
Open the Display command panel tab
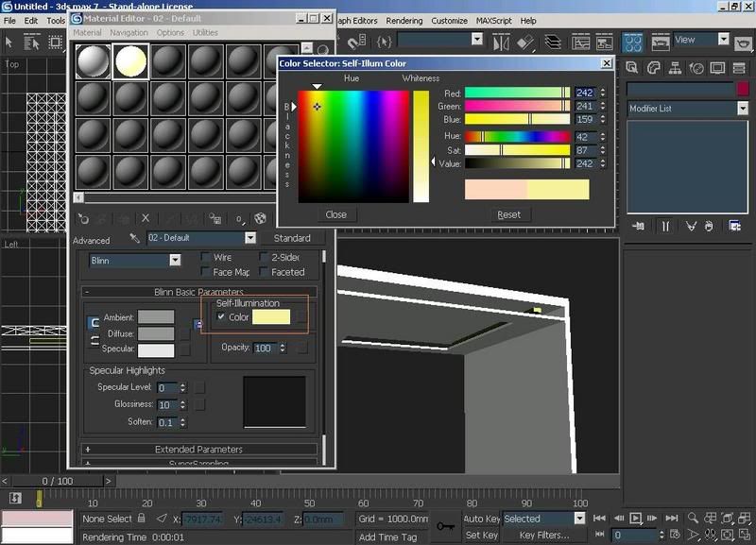pyautogui.click(x=719, y=68)
